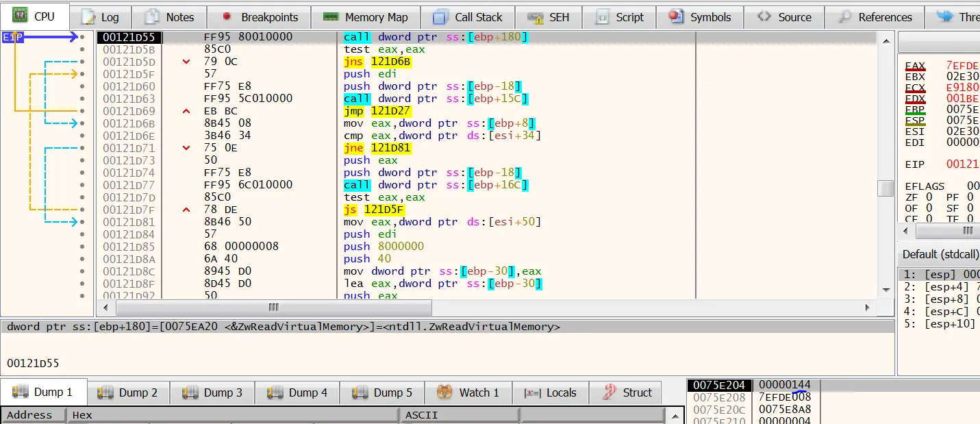Toggle breakpoint bullet at address 00121D73
This screenshot has width=980, height=424.
coord(83,160)
